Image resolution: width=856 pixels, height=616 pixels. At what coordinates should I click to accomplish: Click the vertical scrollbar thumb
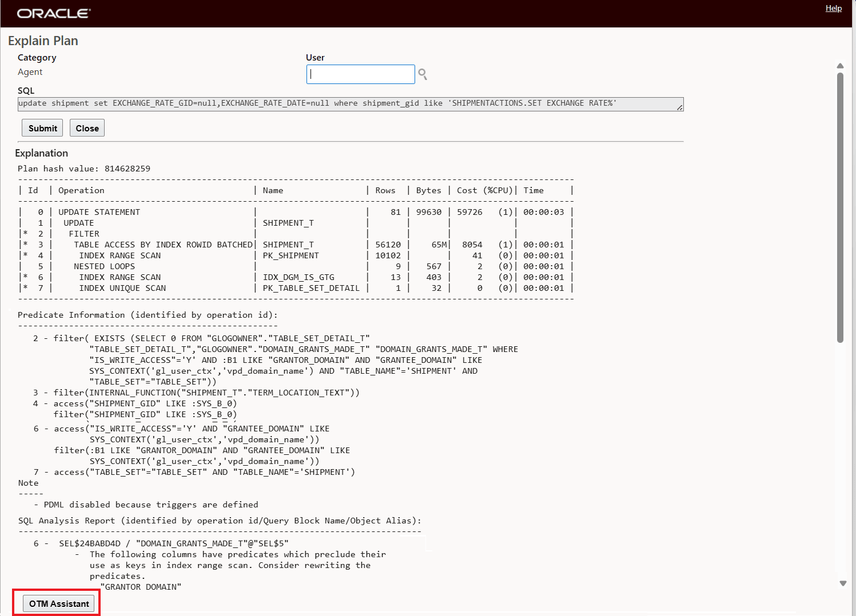coord(840,207)
